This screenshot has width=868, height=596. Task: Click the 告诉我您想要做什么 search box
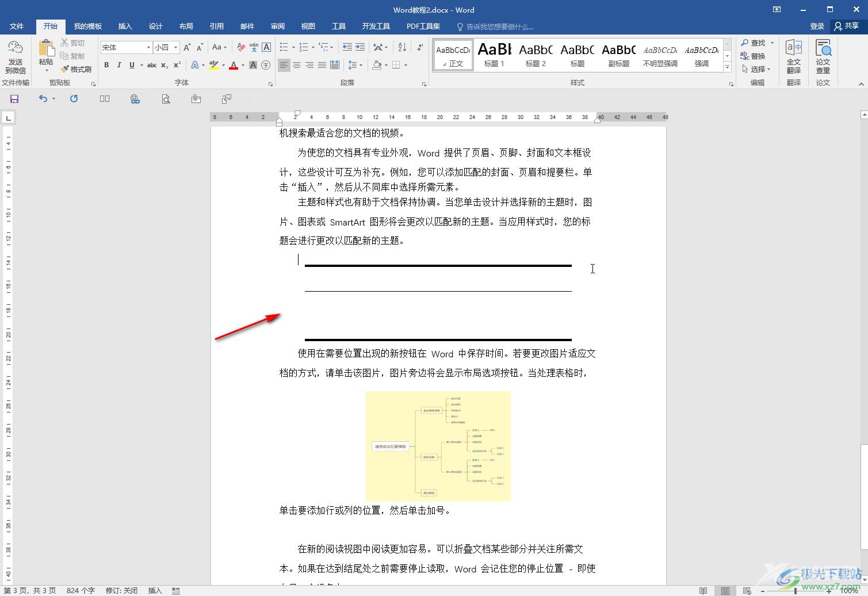click(495, 26)
